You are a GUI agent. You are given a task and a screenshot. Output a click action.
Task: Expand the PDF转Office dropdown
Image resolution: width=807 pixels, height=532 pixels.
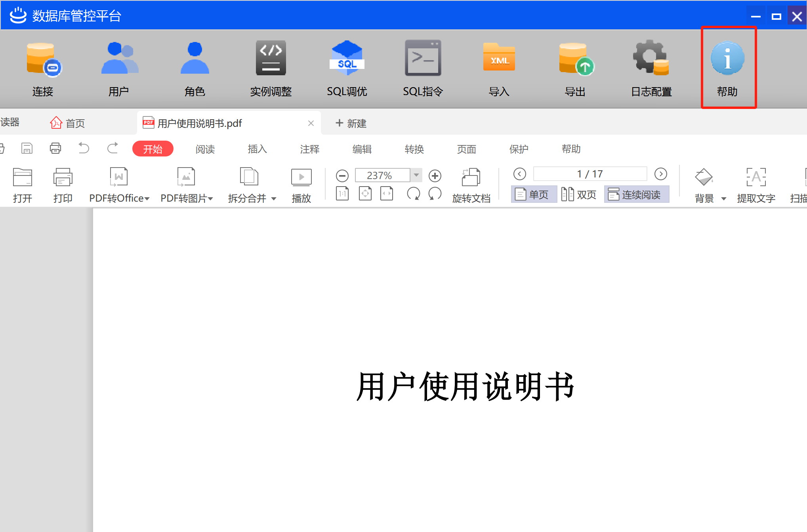[147, 199]
